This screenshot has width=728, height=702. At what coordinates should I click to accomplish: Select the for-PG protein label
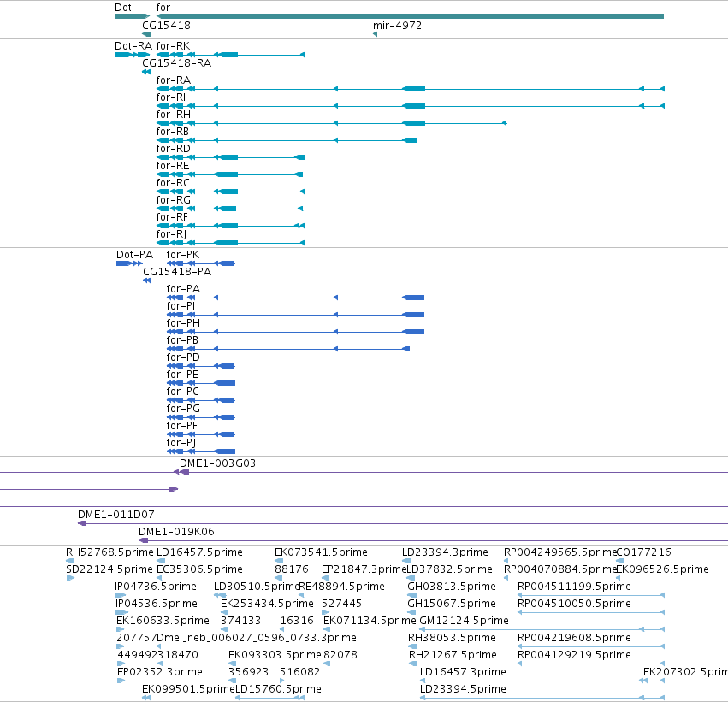coord(183,409)
